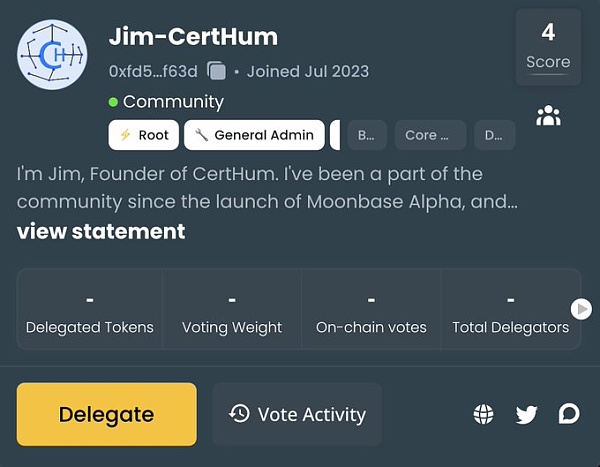Image resolution: width=600 pixels, height=467 pixels.
Task: Click the lightning icon on the Root tag
Action: 126,135
